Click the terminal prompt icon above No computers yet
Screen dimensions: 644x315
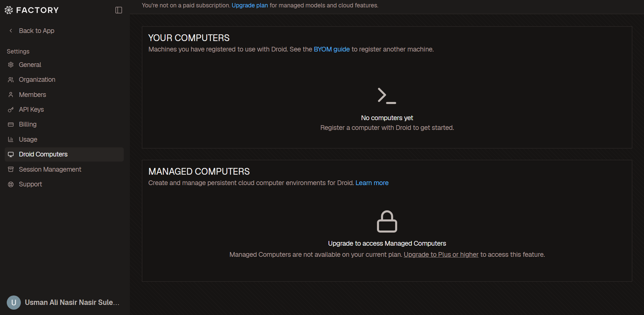[x=387, y=96]
